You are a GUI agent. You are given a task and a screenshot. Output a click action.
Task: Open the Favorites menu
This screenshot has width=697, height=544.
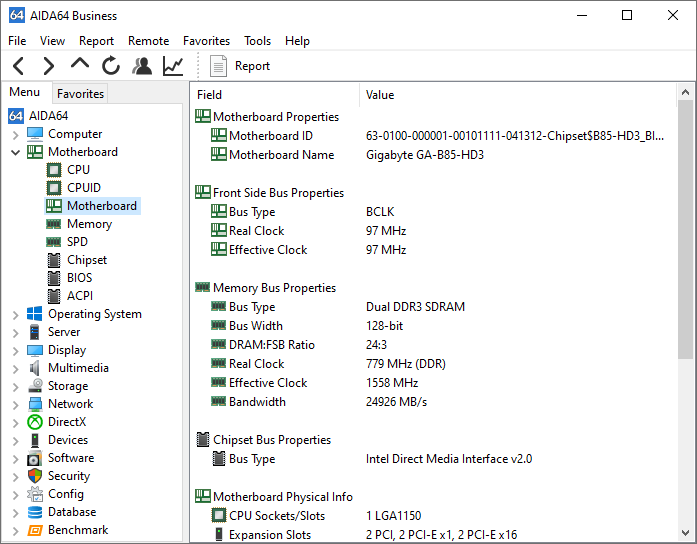[206, 41]
